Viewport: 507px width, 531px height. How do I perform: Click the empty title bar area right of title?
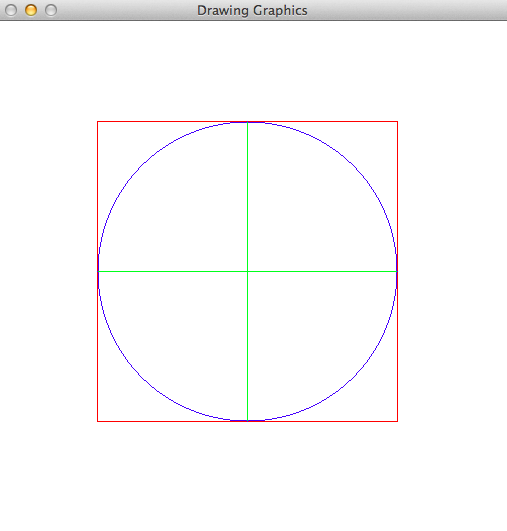(x=406, y=10)
